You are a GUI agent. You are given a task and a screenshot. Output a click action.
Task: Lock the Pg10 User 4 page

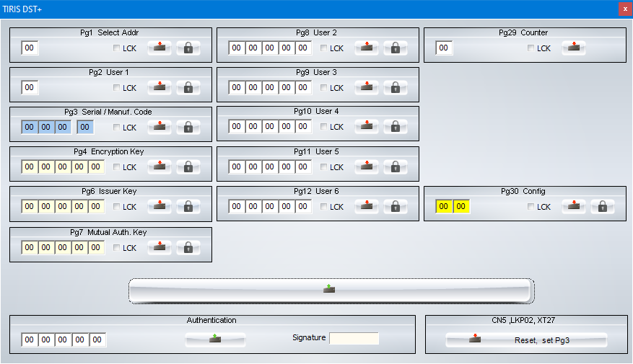click(396, 127)
